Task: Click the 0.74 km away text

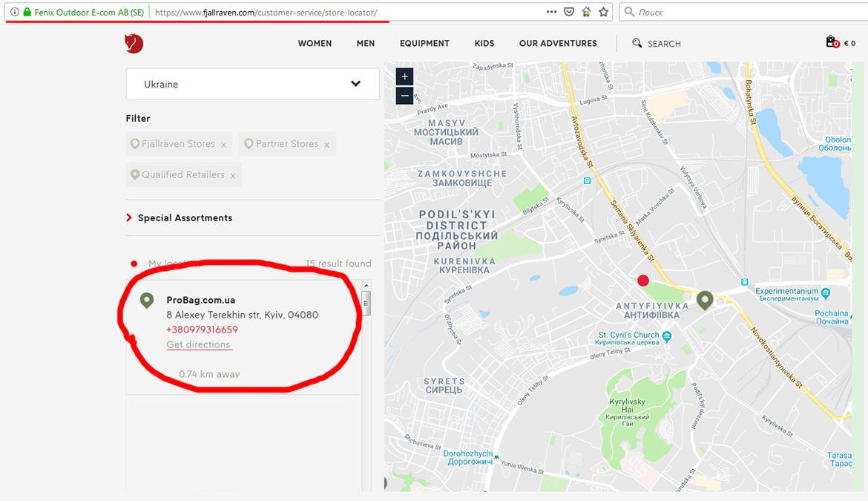Action: pos(209,374)
